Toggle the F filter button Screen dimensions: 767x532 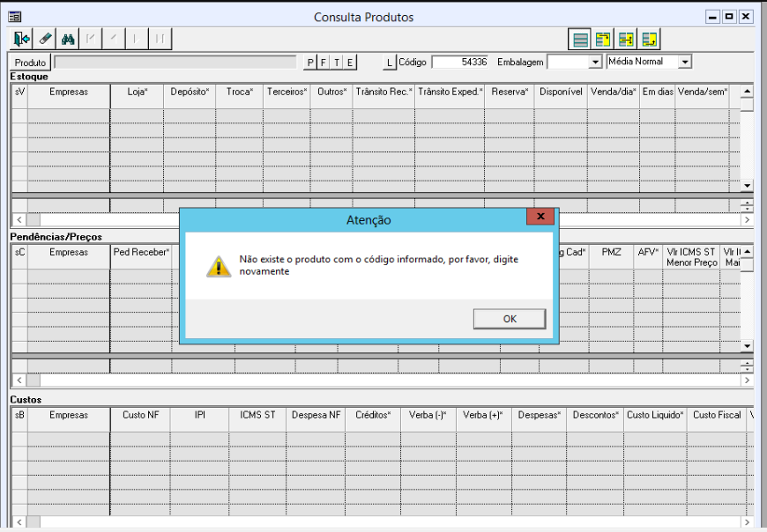(x=324, y=63)
